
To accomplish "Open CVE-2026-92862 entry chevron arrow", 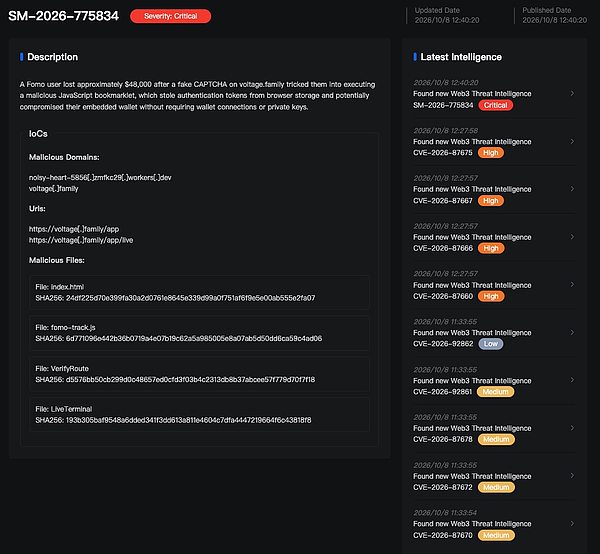I will pyautogui.click(x=572, y=332).
